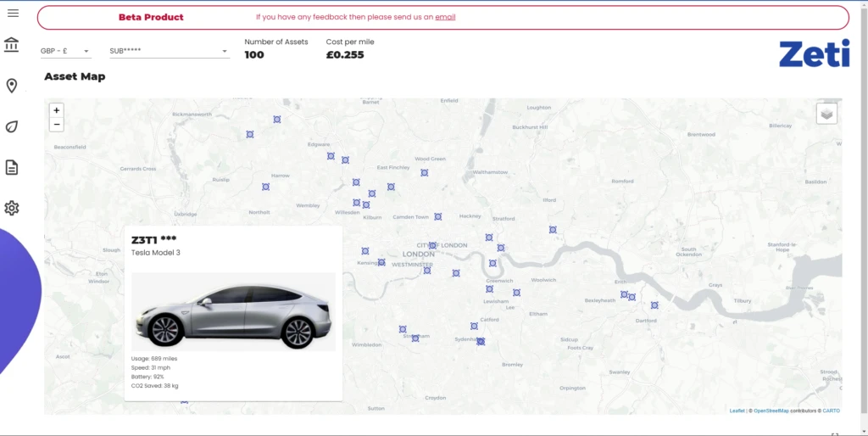Click the Usage: 689 miles text

click(x=154, y=359)
